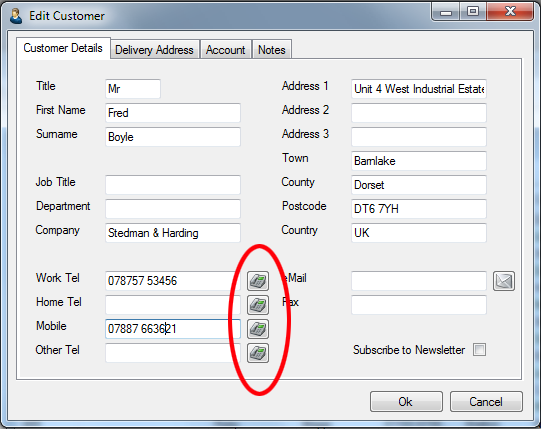Click the Edit Customer user icon in title bar
Screen dimensions: 541x429
click(x=16, y=16)
